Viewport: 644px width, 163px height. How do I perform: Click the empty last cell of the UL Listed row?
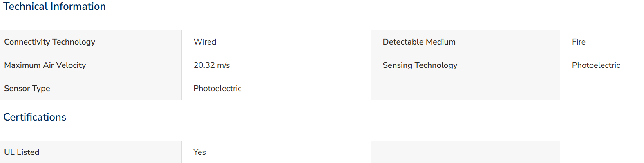point(602,152)
